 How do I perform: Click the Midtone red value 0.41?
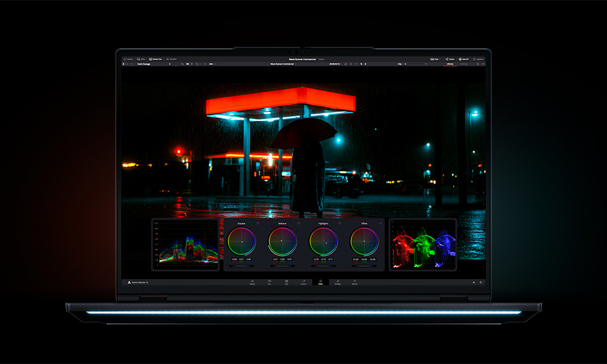[x=275, y=259]
